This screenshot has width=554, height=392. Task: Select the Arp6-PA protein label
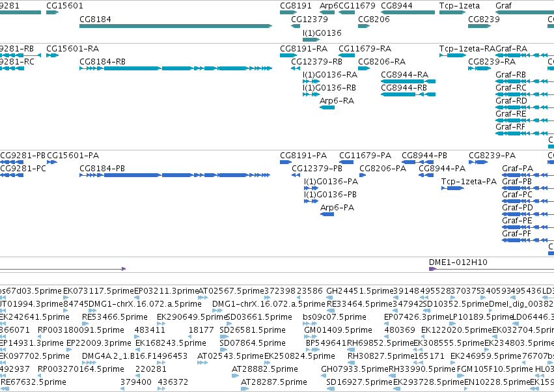click(x=337, y=208)
